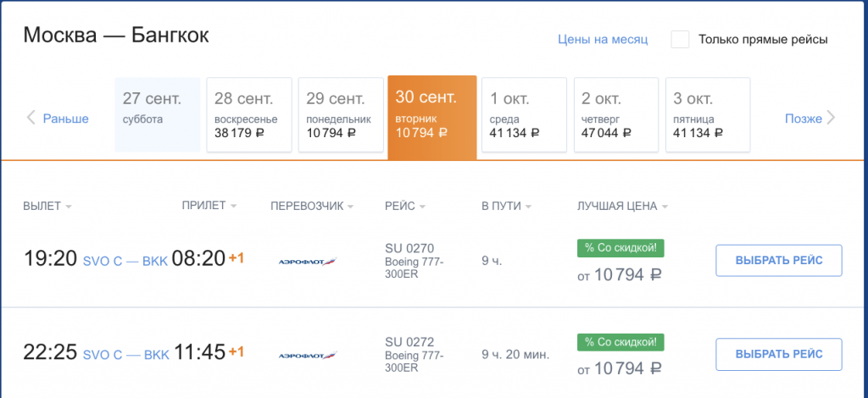Select the 3 окт. пятница date tab
Viewport: 868px width, 398px height.
[708, 114]
